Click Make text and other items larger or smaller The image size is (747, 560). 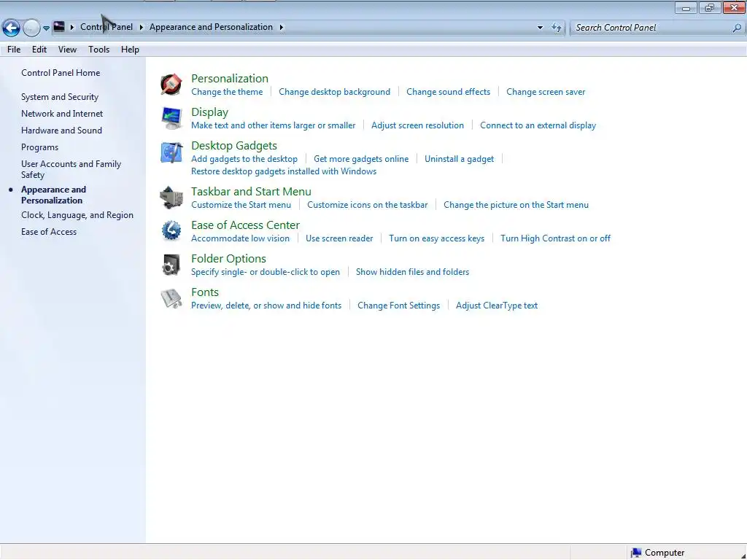(274, 125)
